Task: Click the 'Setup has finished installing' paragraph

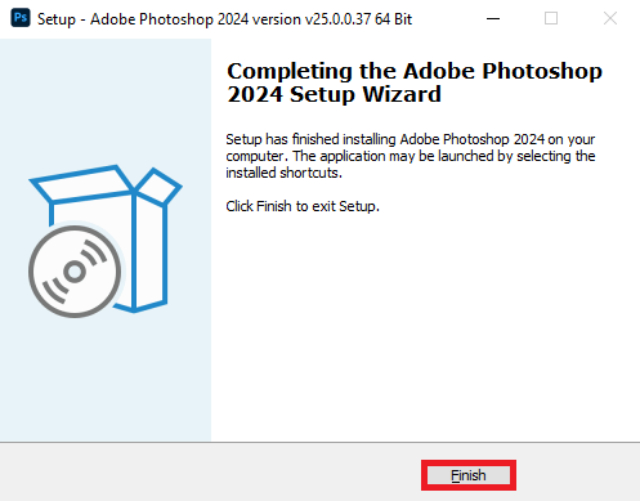Action: click(x=411, y=156)
